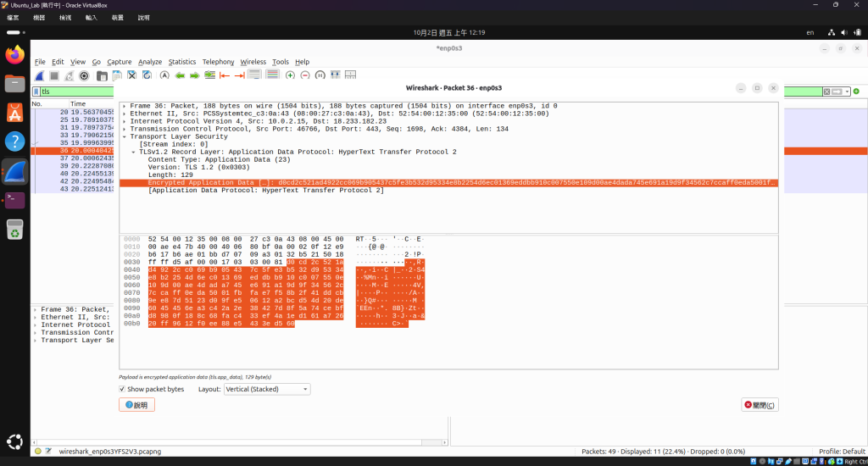Expand Ethernet II row in dialog
Screen dimensions: 868x466
124,114
